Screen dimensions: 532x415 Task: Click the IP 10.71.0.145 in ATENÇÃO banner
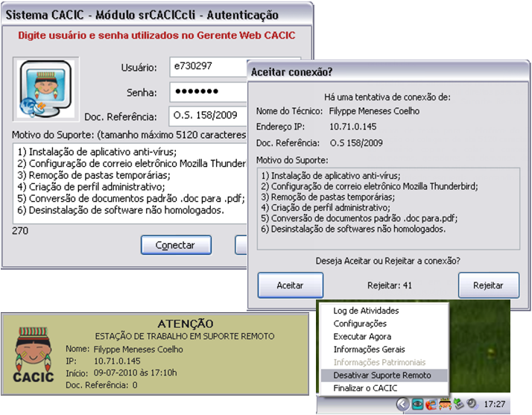point(117,361)
